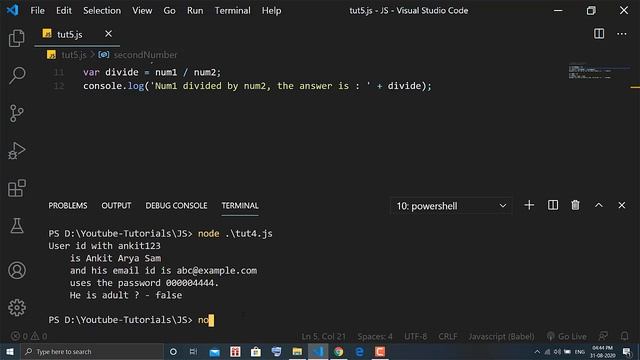This screenshot has height=360, width=640.
Task: Split the terminal panel
Action: pos(553,205)
